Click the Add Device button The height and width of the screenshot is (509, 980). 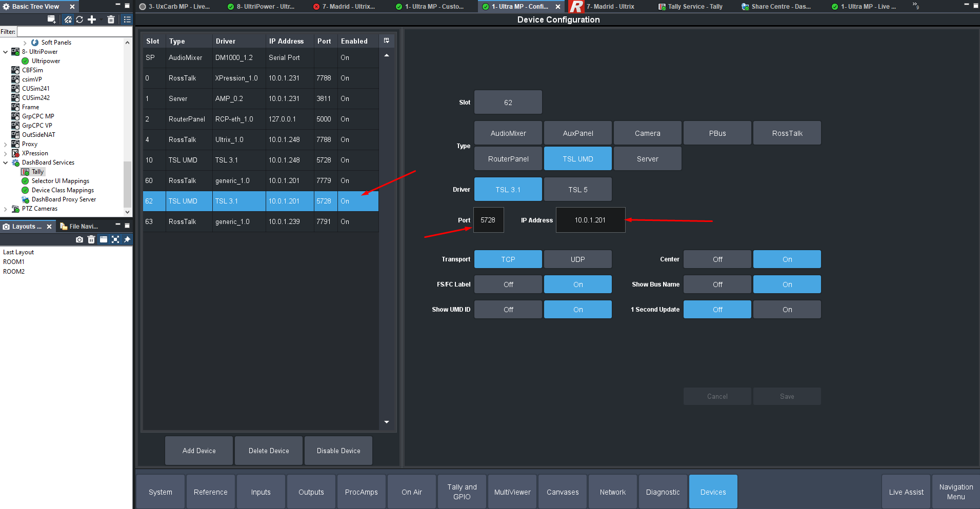click(x=199, y=451)
